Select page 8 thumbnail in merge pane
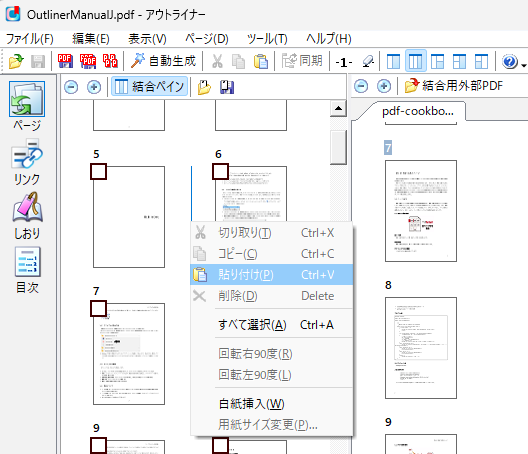The height and width of the screenshot is (454, 528). pyautogui.click(x=421, y=348)
